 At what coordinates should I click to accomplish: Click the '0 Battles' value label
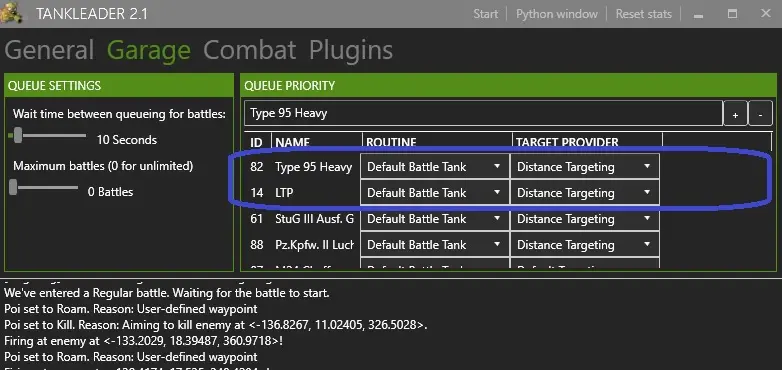[110, 191]
